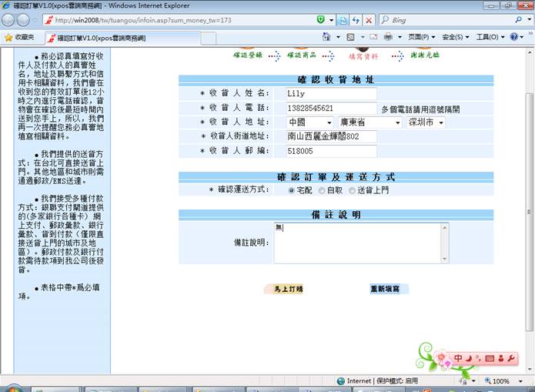
Task: Open the country dropdown showing 中國
Action: coord(309,122)
